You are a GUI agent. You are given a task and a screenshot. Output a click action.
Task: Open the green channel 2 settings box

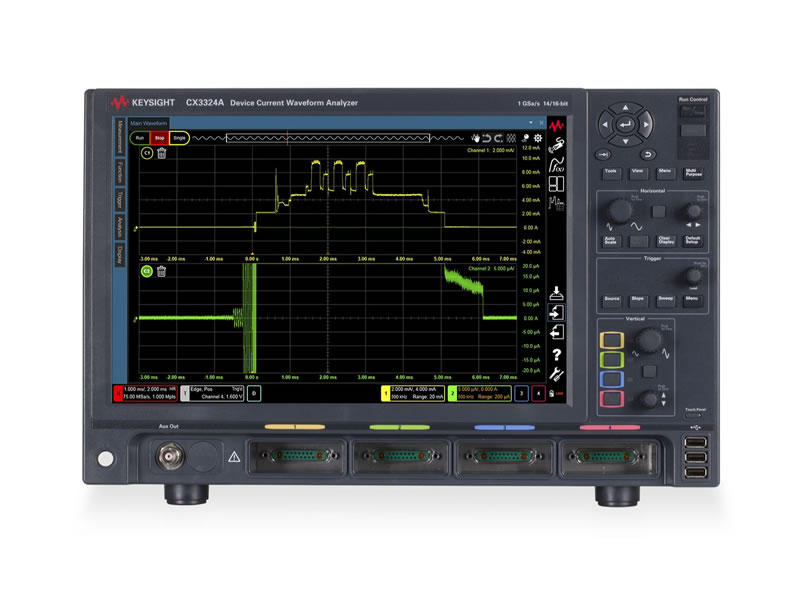(x=480, y=393)
